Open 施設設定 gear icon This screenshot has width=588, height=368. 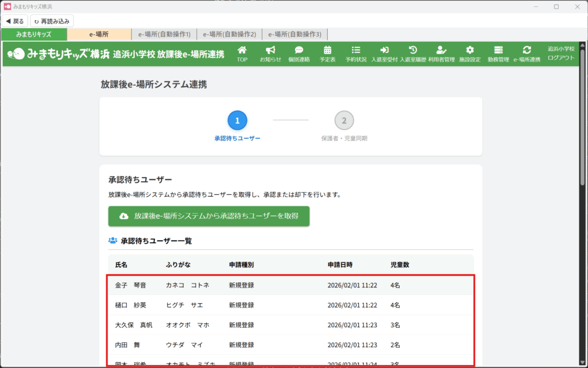(470, 50)
